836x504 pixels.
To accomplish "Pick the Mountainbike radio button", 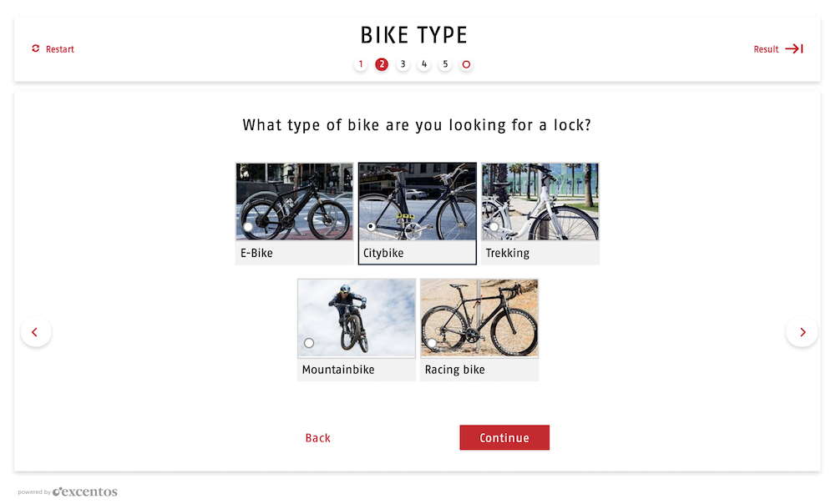I will (309, 343).
